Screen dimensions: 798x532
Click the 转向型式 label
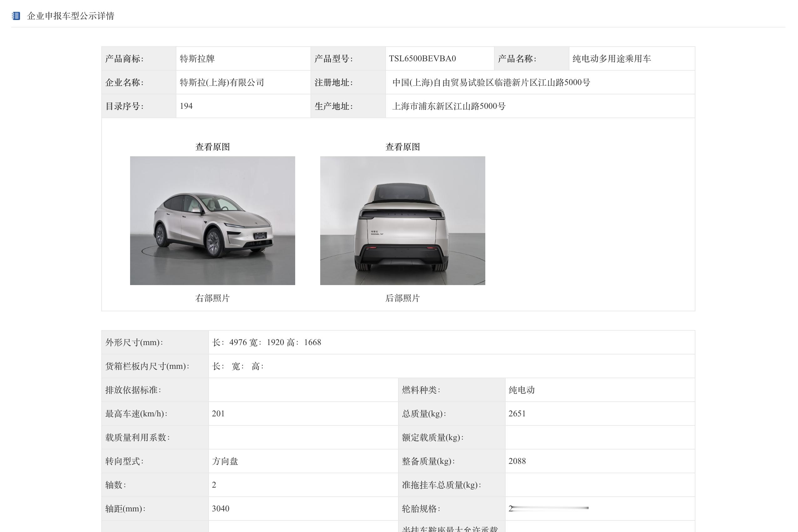tap(124, 461)
